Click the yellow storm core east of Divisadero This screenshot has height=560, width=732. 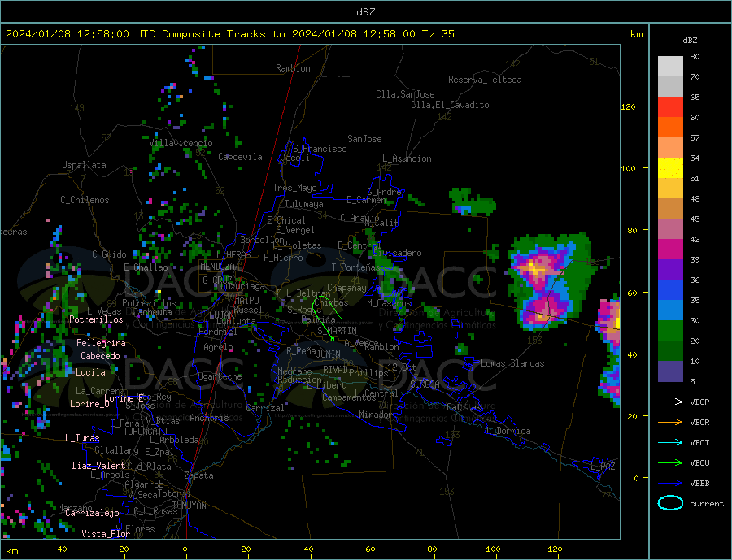pyautogui.click(x=536, y=270)
